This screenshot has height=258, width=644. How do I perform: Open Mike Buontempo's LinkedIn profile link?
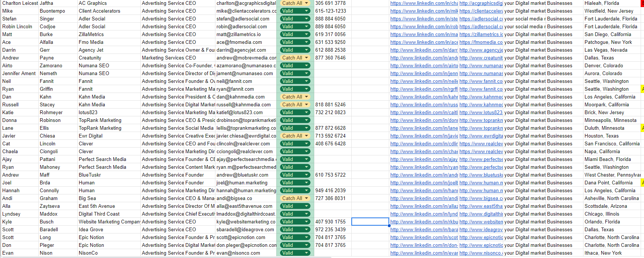coord(424,11)
